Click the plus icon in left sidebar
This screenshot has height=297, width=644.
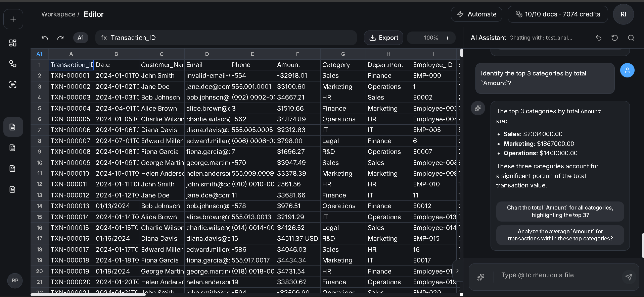(x=13, y=19)
